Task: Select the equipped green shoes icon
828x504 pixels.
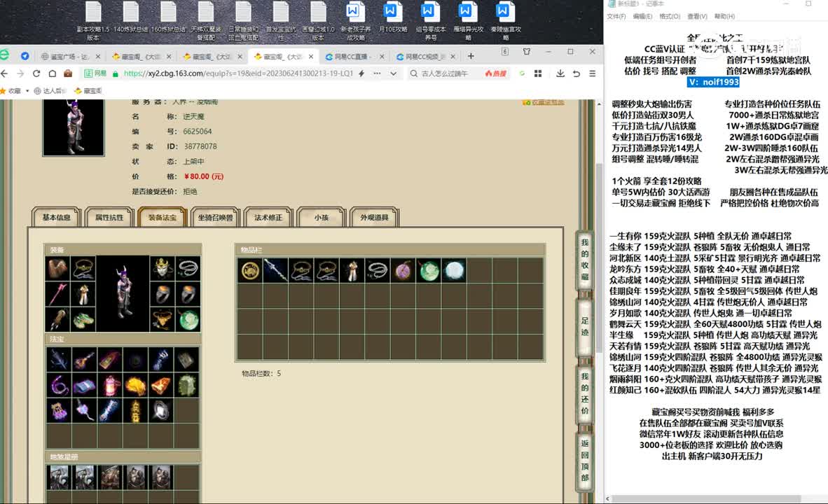Action: click(x=83, y=319)
